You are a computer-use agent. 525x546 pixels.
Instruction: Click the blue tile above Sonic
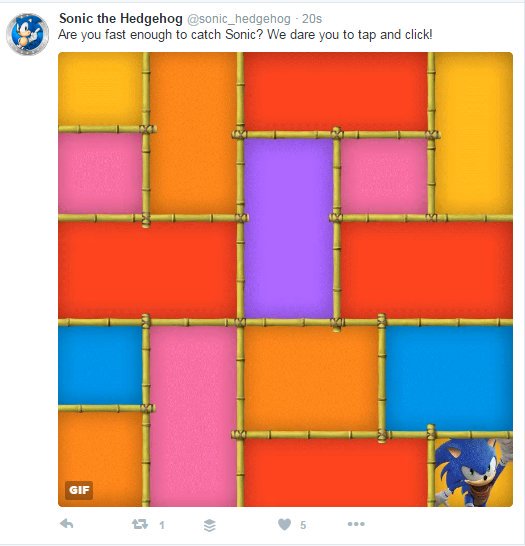click(449, 379)
